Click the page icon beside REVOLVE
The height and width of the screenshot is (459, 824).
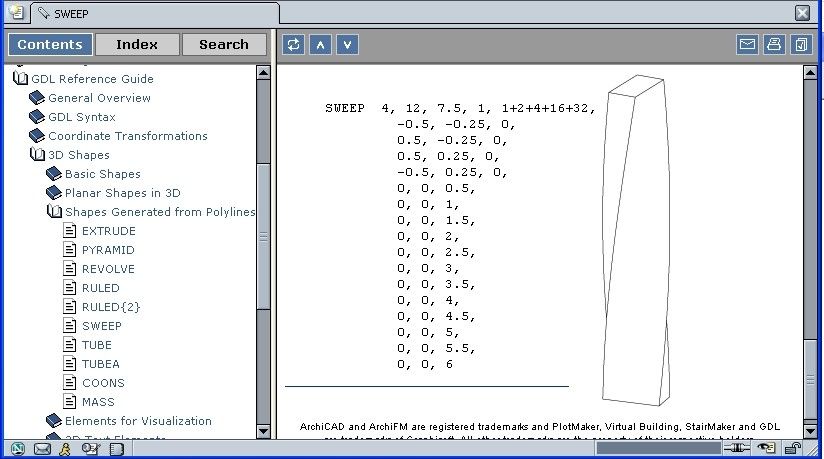69,268
